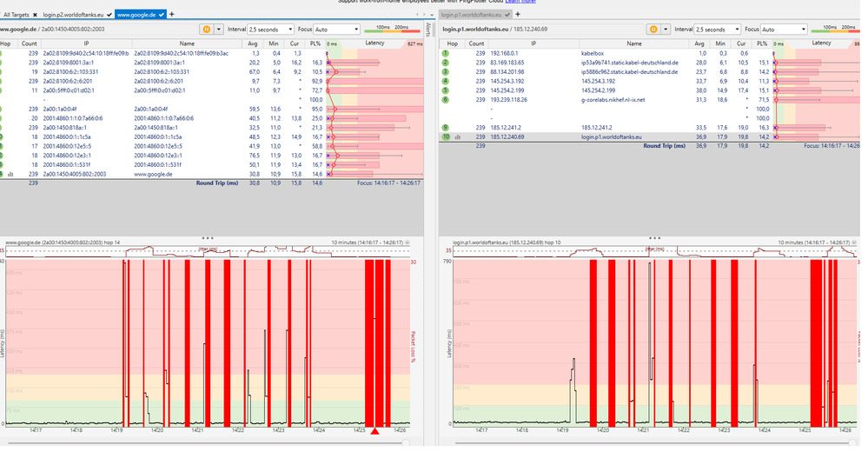Viewport: 868px width, 452px height.
Task: Click hop 10 bar-graph icon in right table
Action: click(457, 137)
